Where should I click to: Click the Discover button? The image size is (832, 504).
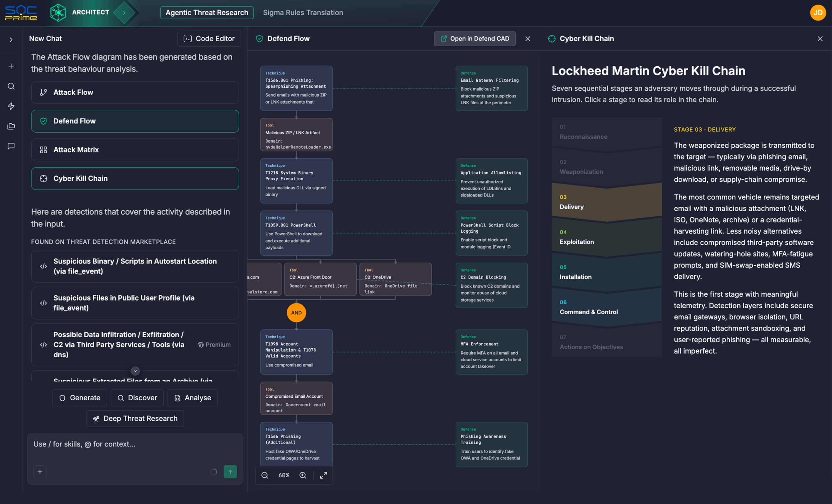tap(137, 398)
